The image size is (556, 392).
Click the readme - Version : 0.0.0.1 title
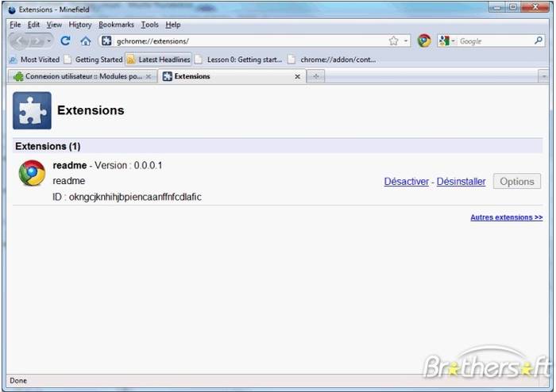(x=107, y=165)
